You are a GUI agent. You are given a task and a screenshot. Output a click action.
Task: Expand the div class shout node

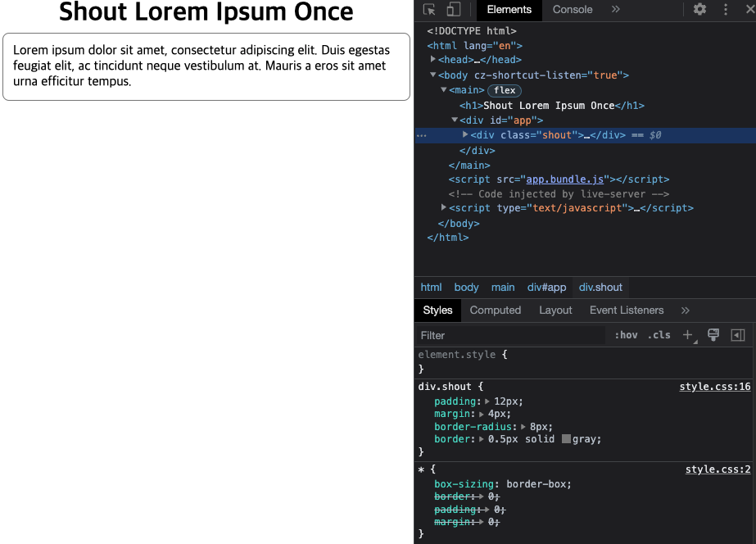click(x=464, y=134)
